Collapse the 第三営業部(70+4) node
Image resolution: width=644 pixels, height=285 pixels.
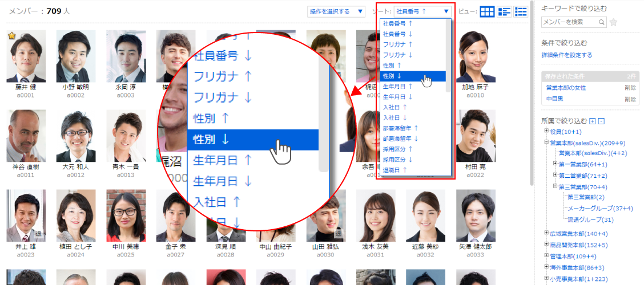click(556, 186)
